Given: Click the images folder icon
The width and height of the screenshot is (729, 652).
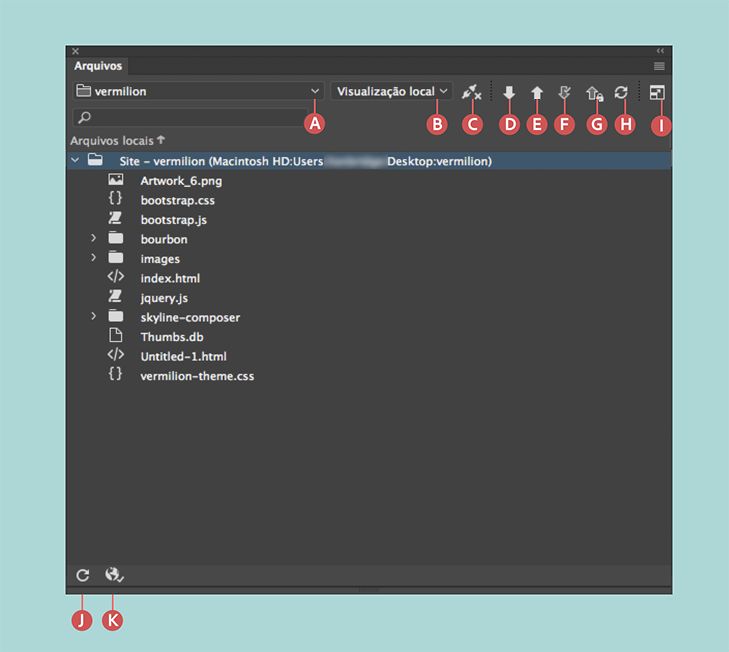Looking at the screenshot, I should (x=116, y=257).
